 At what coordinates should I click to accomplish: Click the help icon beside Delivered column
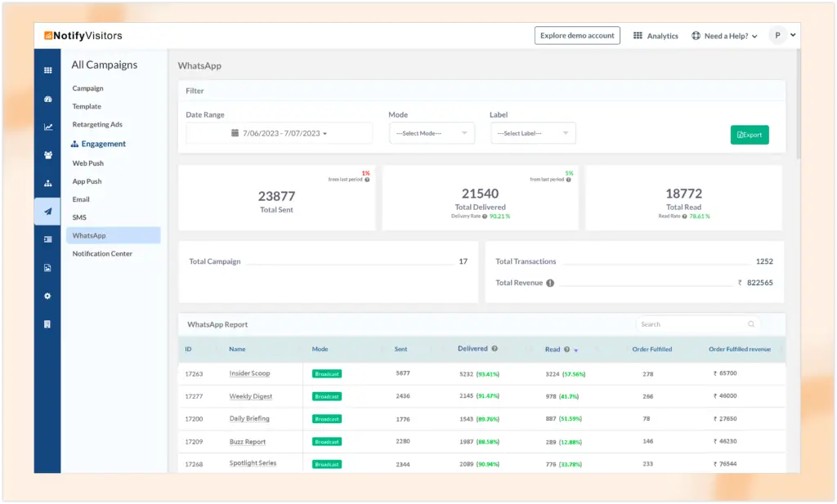coord(495,349)
